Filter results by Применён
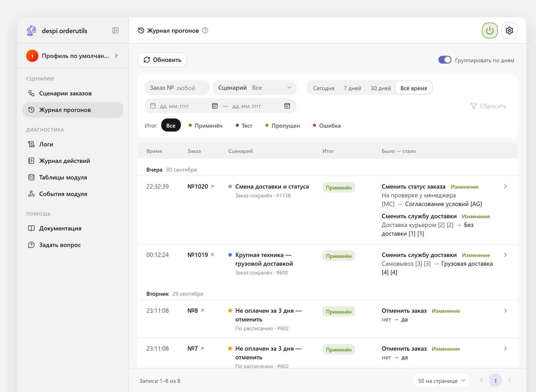Image resolution: width=536 pixels, height=392 pixels. 205,126
